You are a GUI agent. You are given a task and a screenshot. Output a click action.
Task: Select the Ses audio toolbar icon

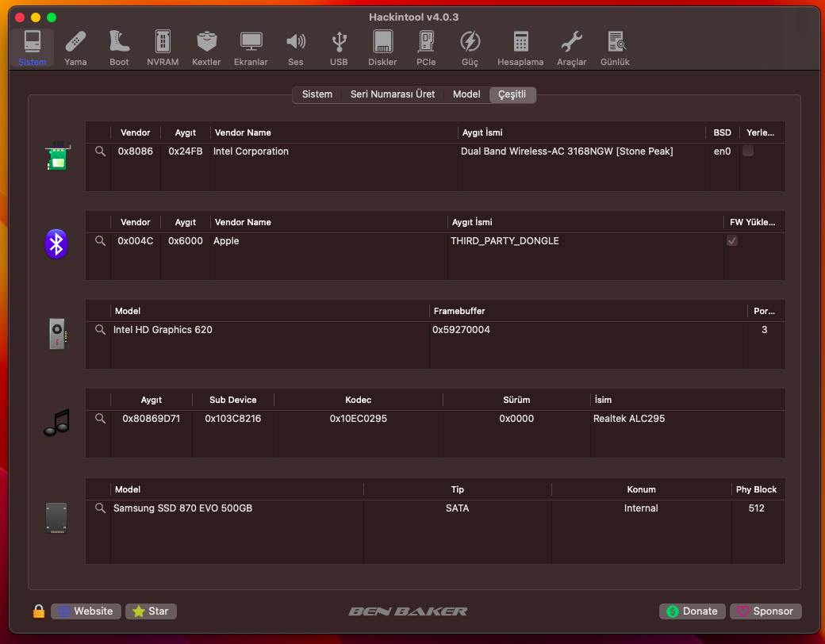[x=296, y=48]
